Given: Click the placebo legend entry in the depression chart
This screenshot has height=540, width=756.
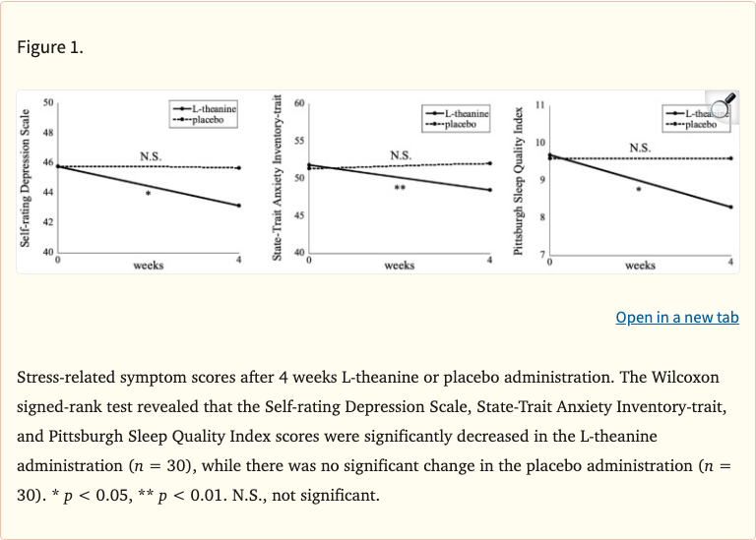Looking at the screenshot, I should tap(200, 118).
